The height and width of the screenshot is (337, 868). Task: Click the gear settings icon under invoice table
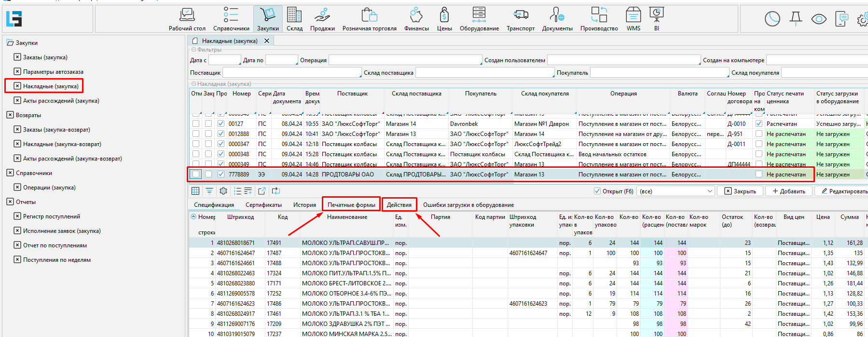pyautogui.click(x=223, y=191)
